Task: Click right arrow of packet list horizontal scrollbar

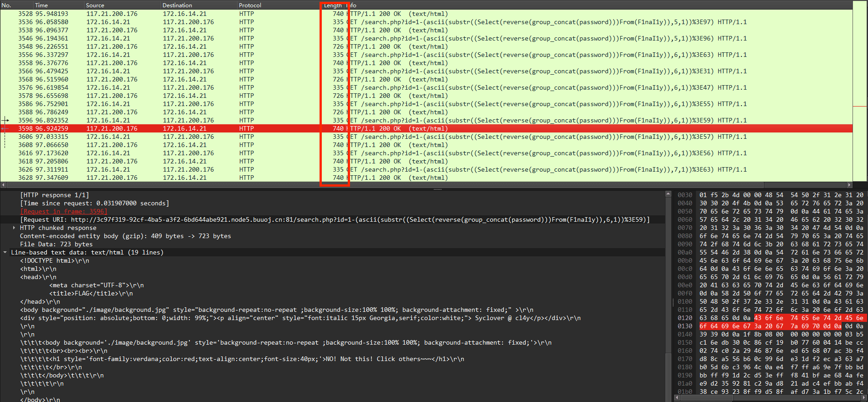Action: [x=849, y=185]
